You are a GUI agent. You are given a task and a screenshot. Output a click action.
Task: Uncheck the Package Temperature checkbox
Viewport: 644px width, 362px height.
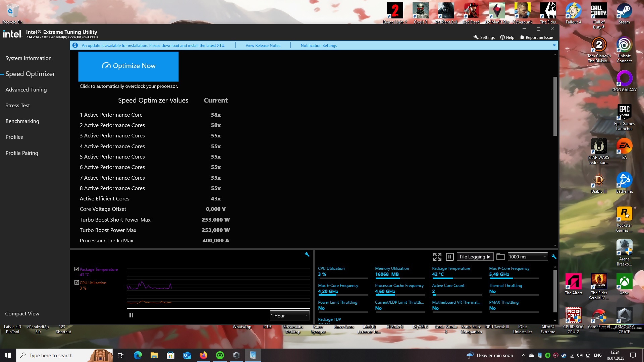(76, 269)
